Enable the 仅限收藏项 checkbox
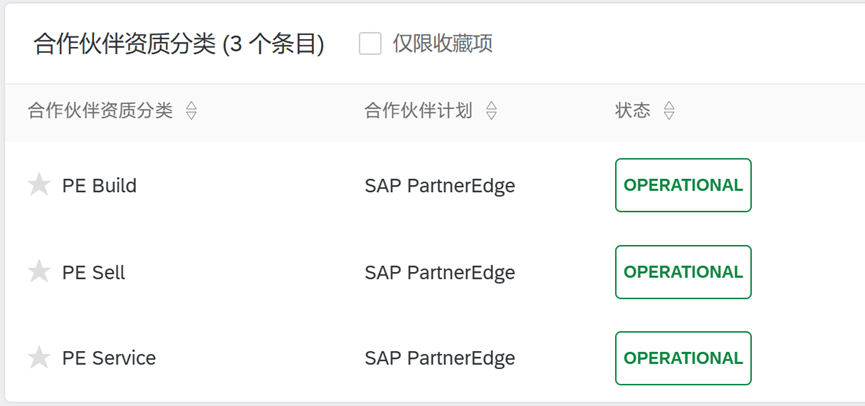 coord(370,44)
